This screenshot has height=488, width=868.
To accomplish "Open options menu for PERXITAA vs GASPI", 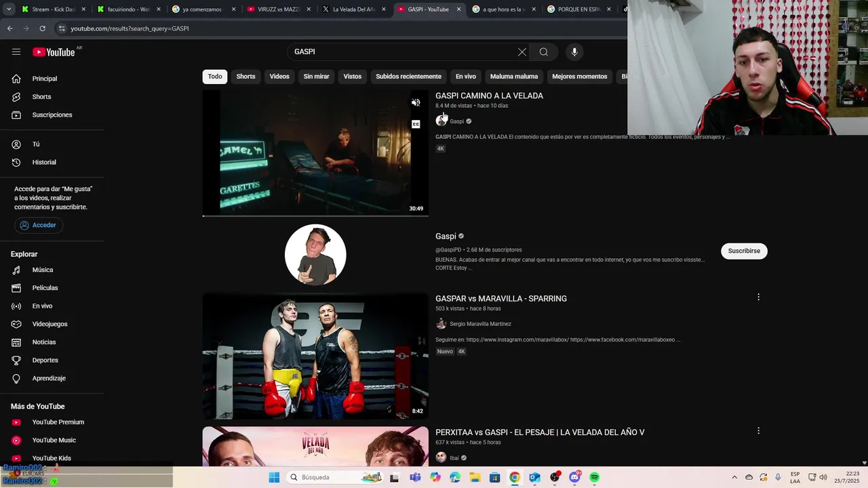I will (758, 430).
